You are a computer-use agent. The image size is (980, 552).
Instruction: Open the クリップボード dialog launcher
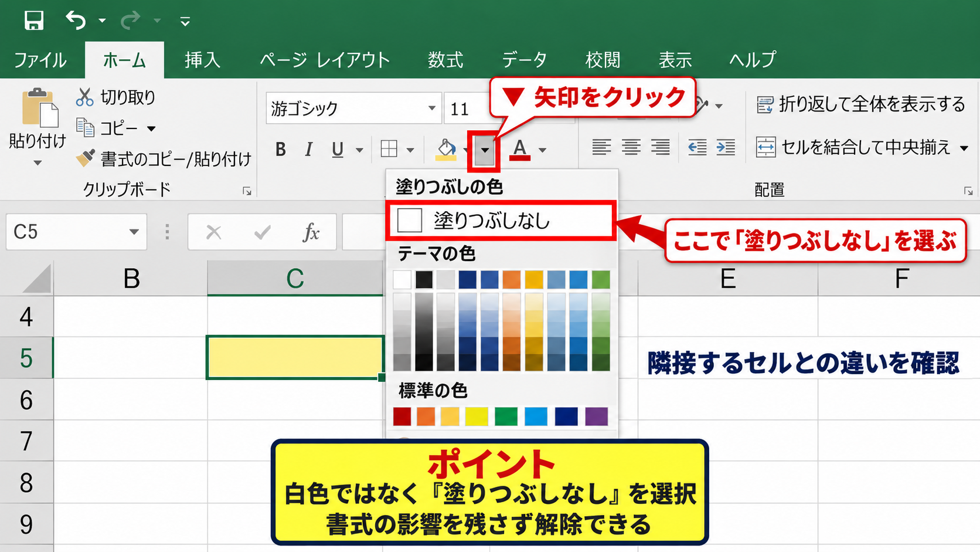(x=247, y=191)
